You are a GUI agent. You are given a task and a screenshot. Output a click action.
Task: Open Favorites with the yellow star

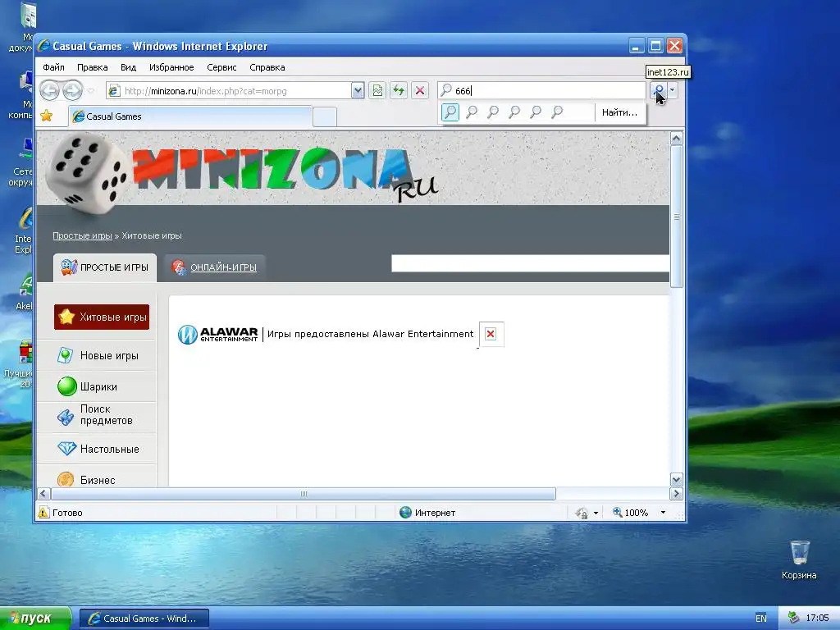coord(47,116)
